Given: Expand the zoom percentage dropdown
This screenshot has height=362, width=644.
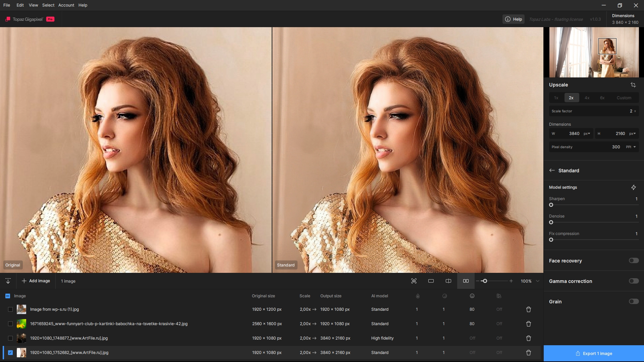Looking at the screenshot, I should (538, 281).
